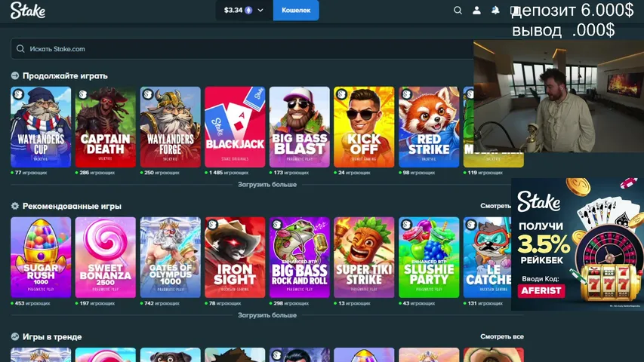
Task: Open the Big Bass Blast game
Action: (300, 127)
